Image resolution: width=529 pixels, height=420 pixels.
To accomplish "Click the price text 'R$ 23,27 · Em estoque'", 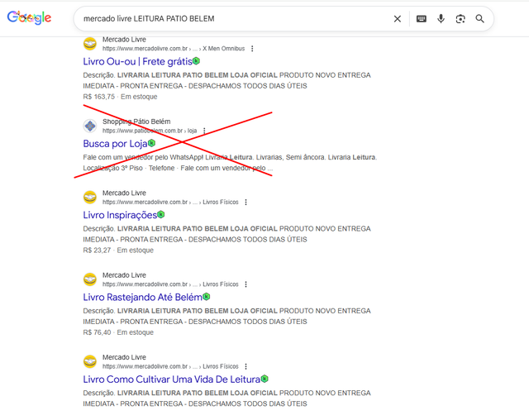I will [118, 251].
